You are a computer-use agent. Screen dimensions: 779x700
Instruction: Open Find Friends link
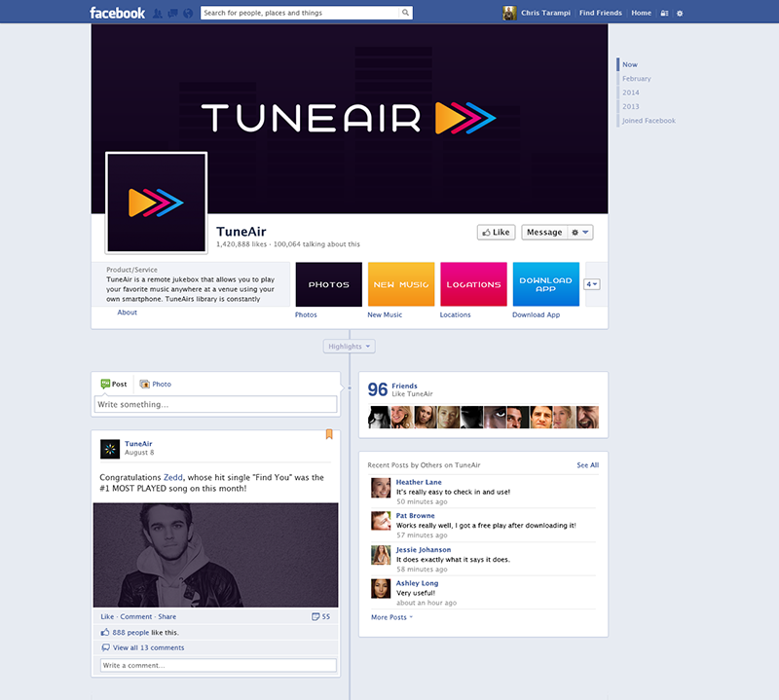click(x=601, y=13)
